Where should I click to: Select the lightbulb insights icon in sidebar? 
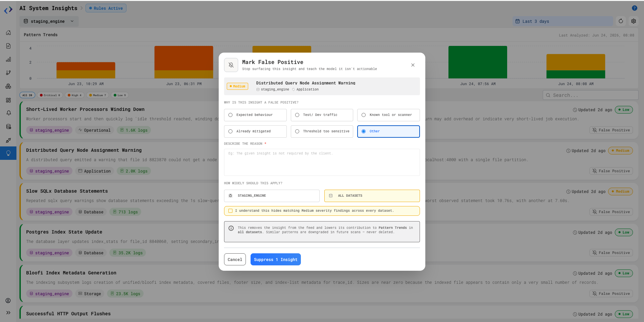coord(8,153)
